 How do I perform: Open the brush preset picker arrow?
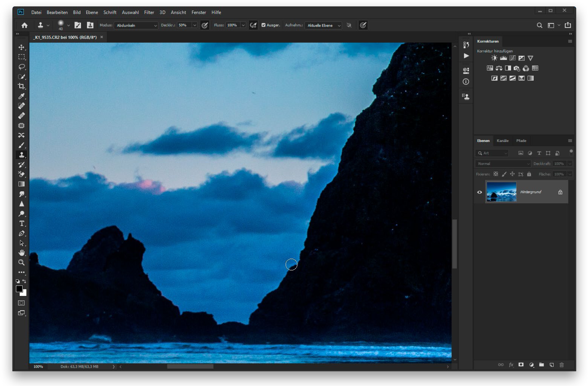coord(68,25)
